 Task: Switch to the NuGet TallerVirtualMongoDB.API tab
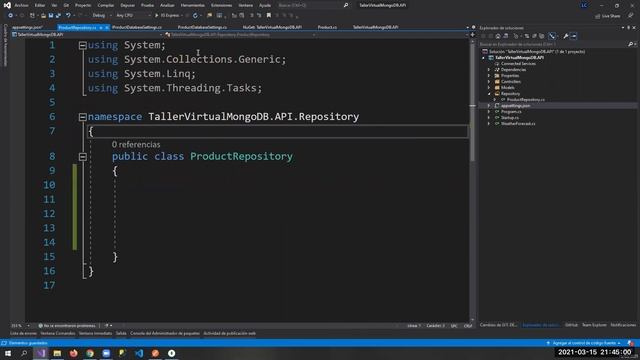point(272,27)
